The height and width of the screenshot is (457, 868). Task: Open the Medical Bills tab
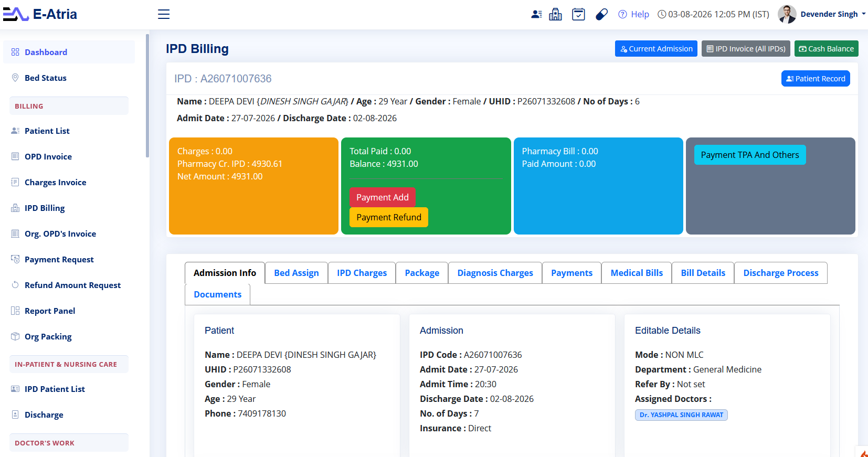tap(637, 273)
